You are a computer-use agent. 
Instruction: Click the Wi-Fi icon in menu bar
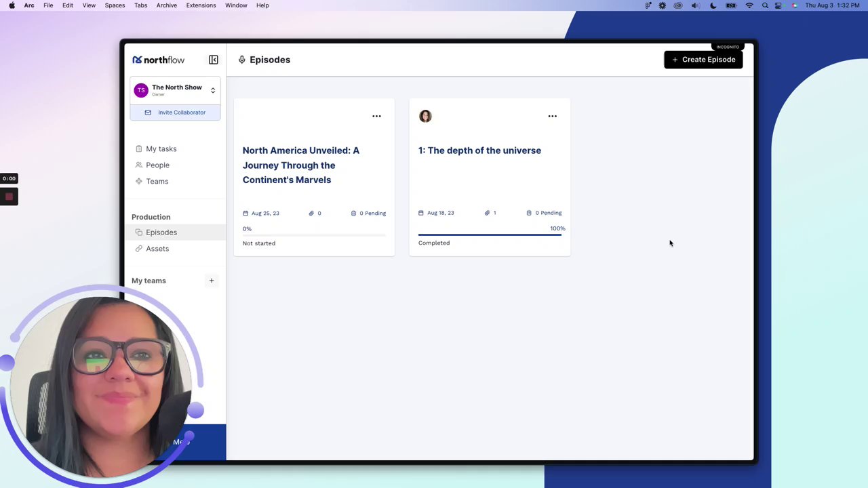pos(749,5)
